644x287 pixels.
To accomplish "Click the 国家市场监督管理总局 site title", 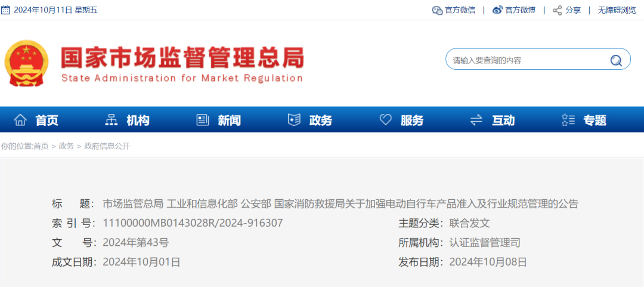I will point(183,57).
